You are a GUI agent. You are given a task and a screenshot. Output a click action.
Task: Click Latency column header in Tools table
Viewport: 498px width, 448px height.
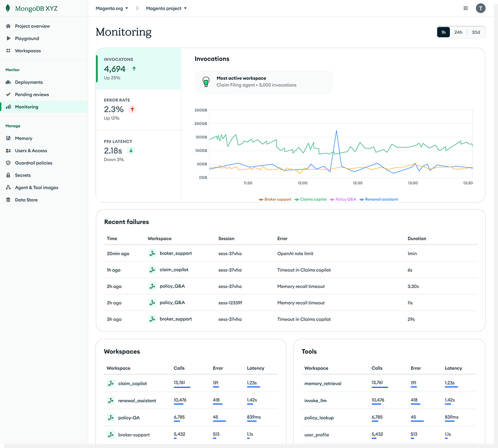453,368
